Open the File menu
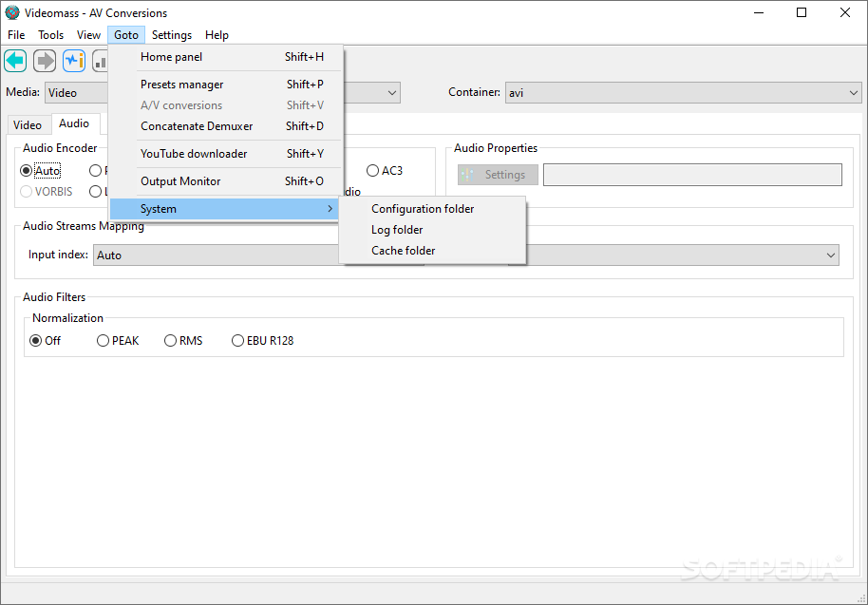 pyautogui.click(x=16, y=35)
